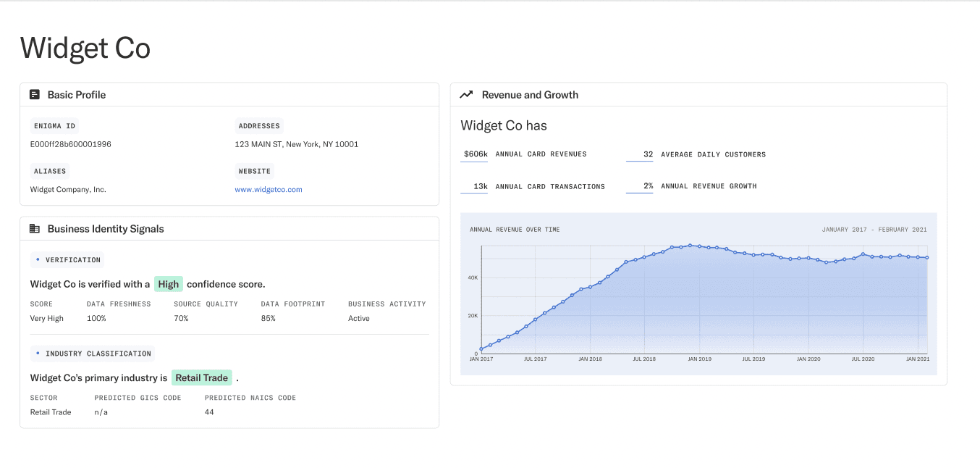Select the Industry Classification section tag
This screenshot has width=980, height=468.
tap(93, 354)
